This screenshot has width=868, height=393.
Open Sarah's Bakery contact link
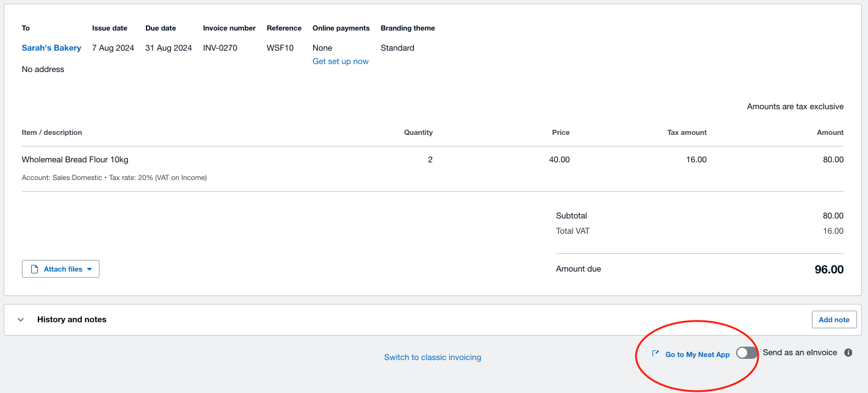point(51,48)
